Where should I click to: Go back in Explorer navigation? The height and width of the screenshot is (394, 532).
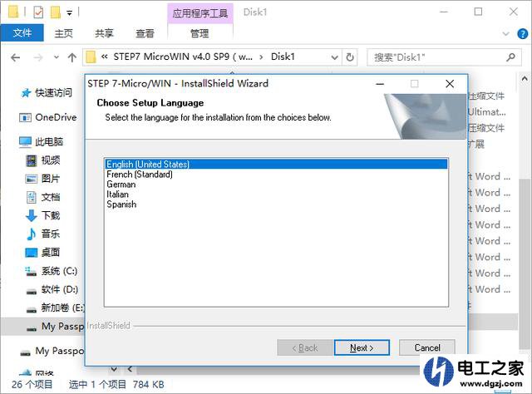[x=16, y=57]
